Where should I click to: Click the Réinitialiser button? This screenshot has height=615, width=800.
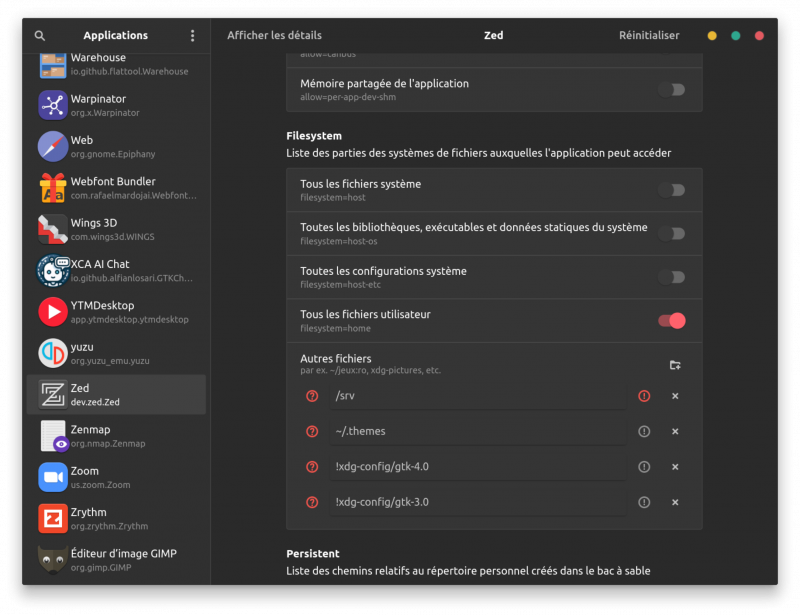pos(650,35)
